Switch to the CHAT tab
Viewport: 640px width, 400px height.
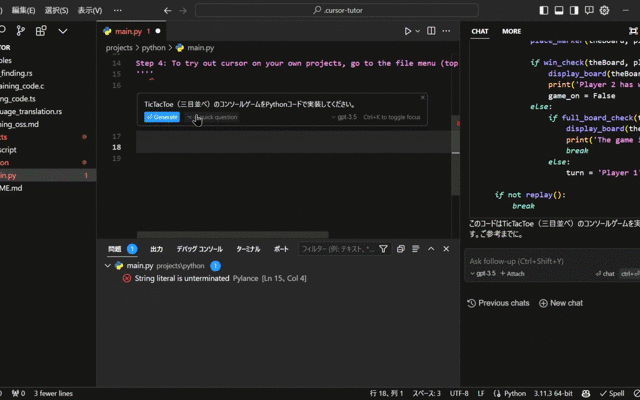tap(480, 31)
